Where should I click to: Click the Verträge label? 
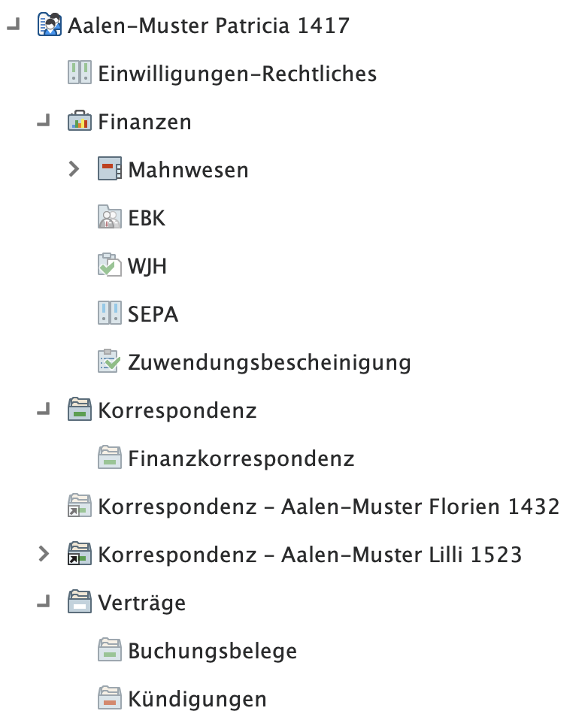(x=142, y=603)
